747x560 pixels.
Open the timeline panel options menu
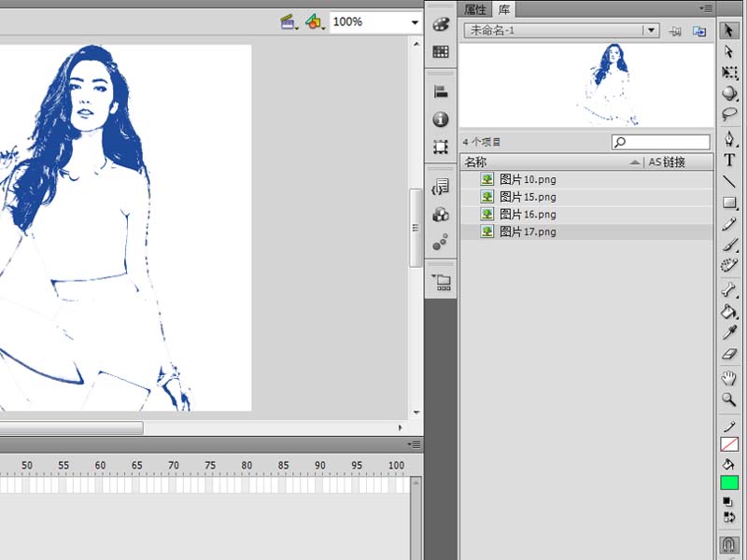click(x=415, y=445)
